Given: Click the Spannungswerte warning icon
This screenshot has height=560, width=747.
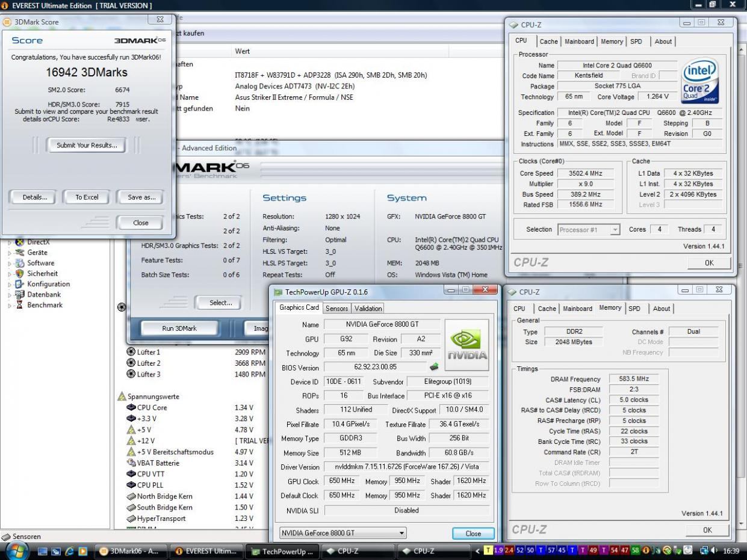Looking at the screenshot, I should 122,396.
